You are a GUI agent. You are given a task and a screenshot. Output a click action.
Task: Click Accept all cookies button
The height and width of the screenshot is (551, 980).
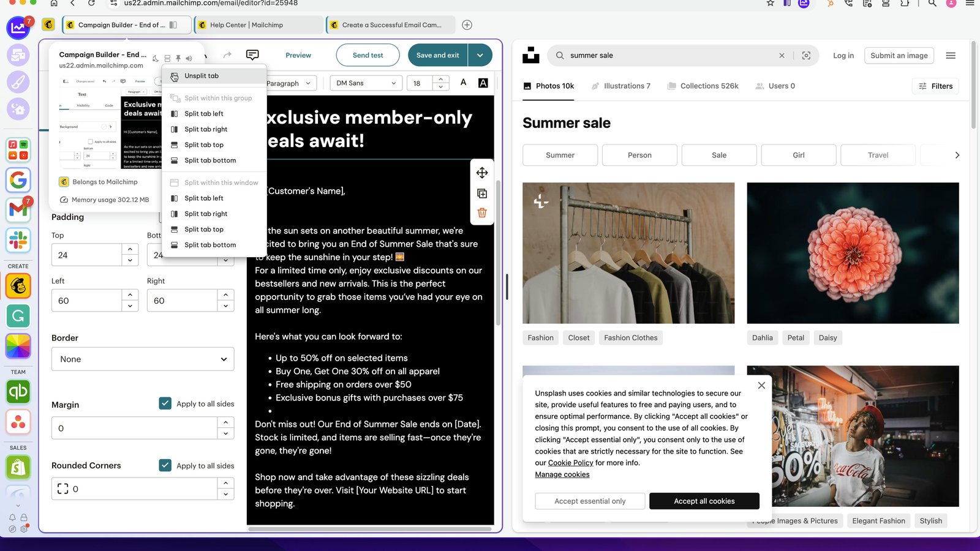pos(704,501)
